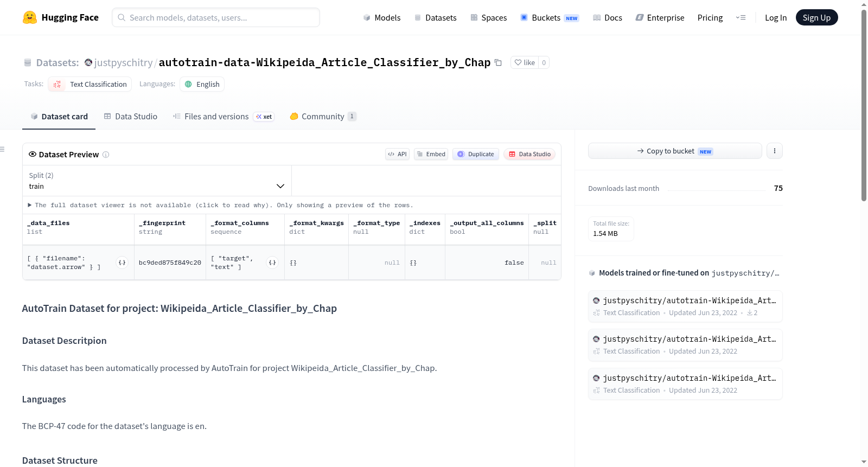The width and height of the screenshot is (868, 467).
Task: Click the Embed button
Action: point(431,154)
